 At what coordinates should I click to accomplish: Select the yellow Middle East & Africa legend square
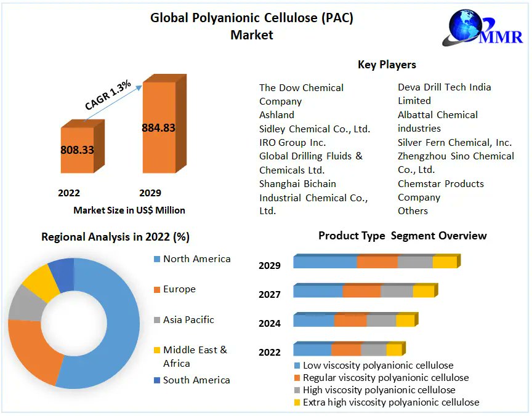pos(156,350)
